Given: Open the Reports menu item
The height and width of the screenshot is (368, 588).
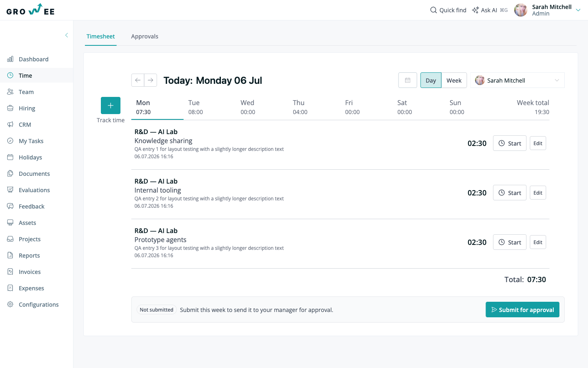Looking at the screenshot, I should point(37,255).
